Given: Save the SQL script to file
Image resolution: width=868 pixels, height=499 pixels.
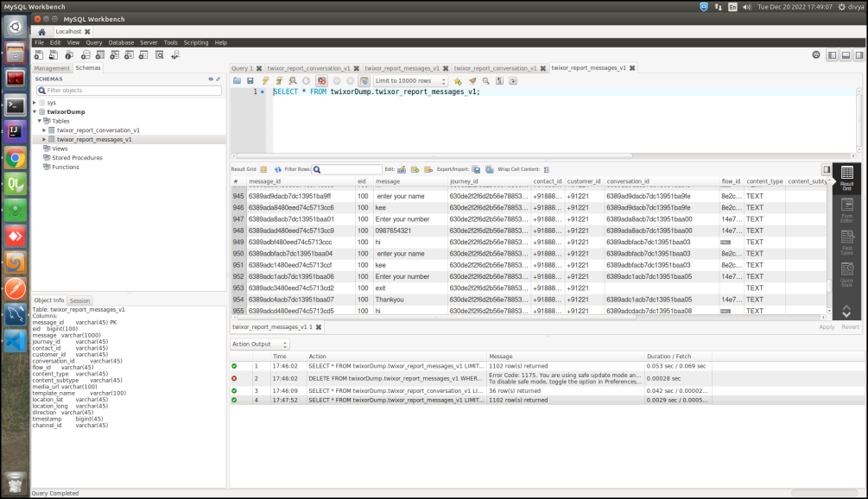Looking at the screenshot, I should coord(250,81).
